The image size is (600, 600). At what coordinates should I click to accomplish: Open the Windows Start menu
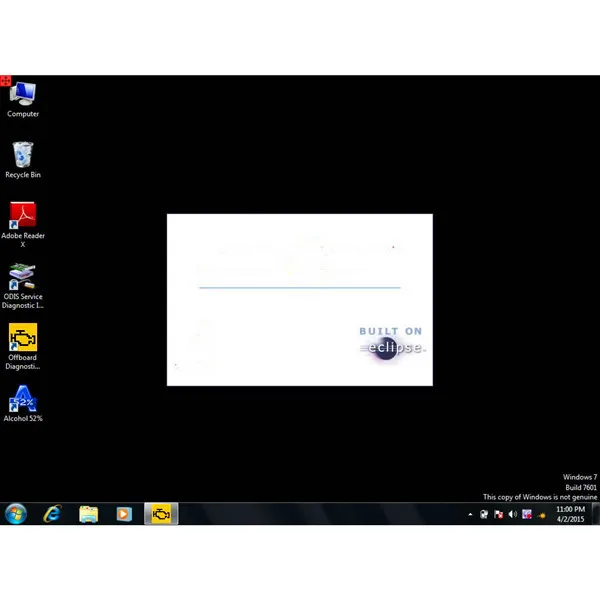click(x=16, y=514)
